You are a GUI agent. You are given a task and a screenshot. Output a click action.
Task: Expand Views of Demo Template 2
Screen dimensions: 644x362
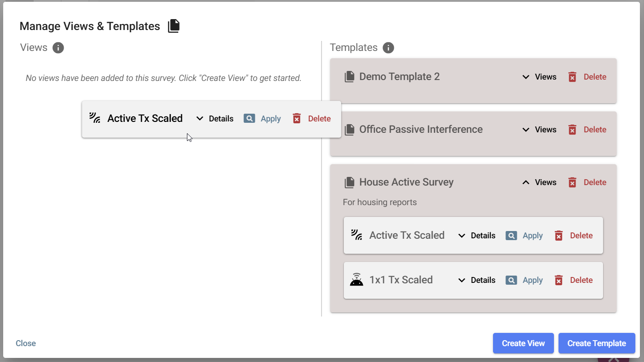539,77
